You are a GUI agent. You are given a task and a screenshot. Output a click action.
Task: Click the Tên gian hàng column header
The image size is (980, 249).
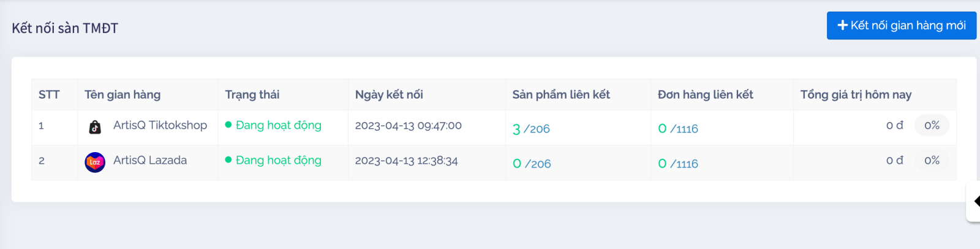(123, 94)
